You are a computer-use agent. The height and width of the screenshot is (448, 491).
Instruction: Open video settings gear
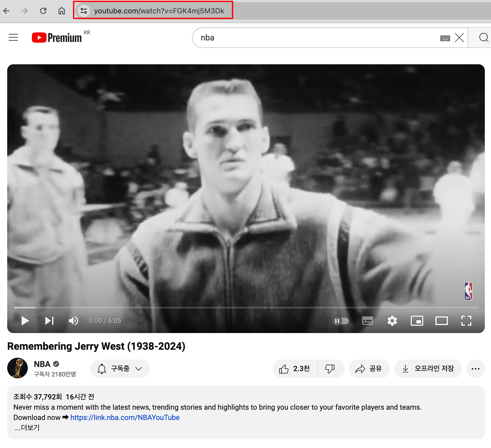click(392, 321)
